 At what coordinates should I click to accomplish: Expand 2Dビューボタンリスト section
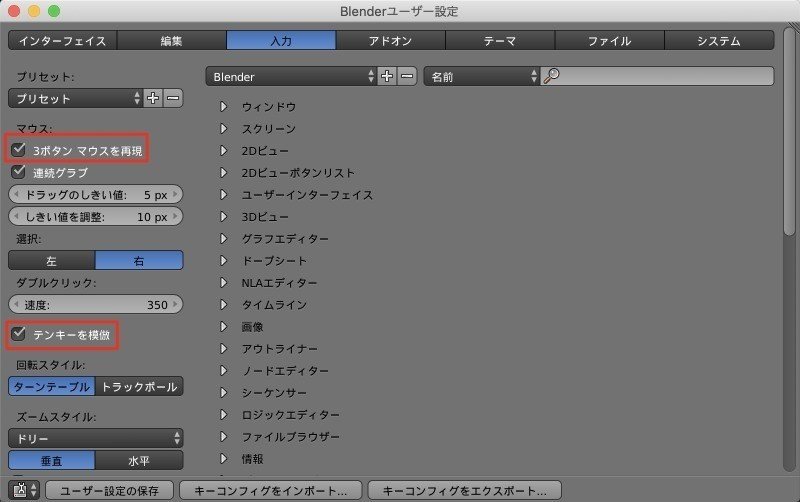pos(223,172)
